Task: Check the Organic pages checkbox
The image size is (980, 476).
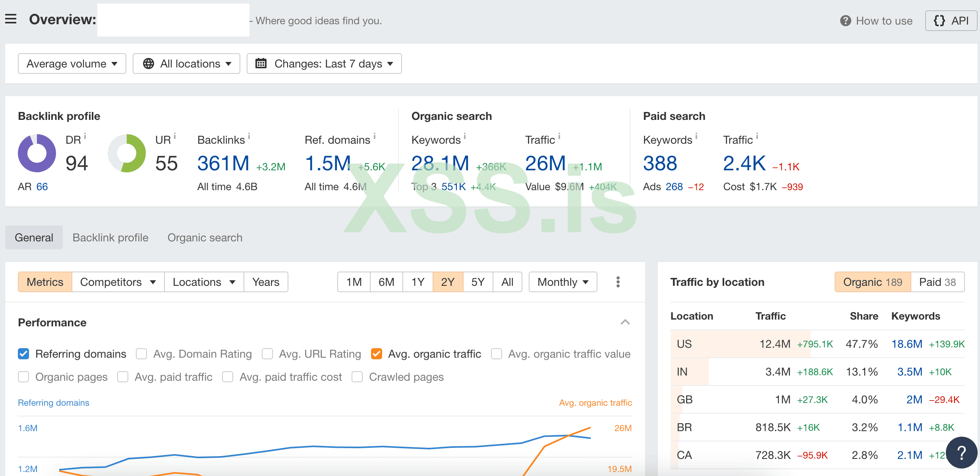Action: click(x=24, y=377)
